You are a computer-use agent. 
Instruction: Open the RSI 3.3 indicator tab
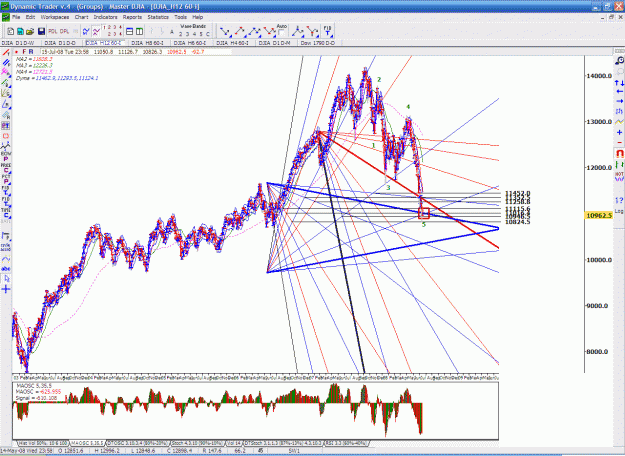click(346, 443)
